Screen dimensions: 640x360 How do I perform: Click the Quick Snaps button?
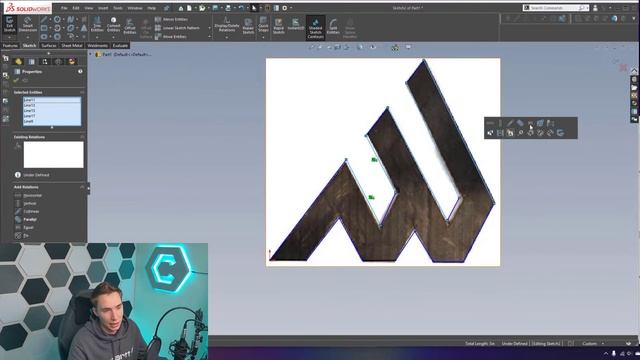point(263,24)
